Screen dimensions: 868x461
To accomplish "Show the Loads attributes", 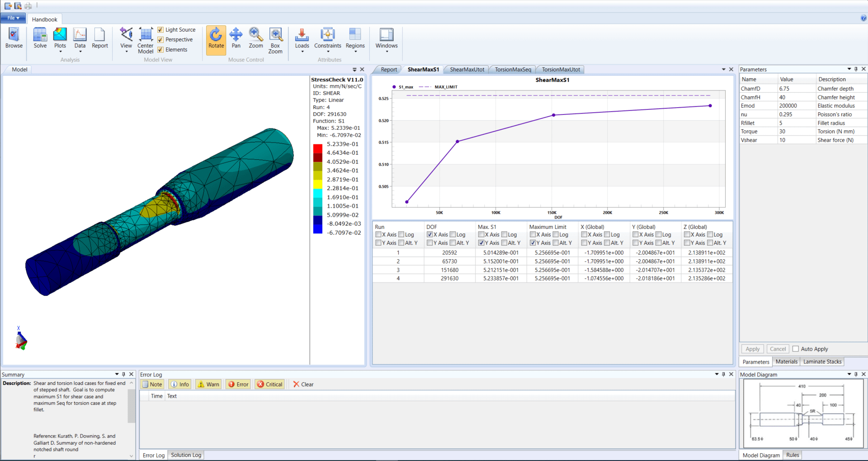I will (302, 38).
